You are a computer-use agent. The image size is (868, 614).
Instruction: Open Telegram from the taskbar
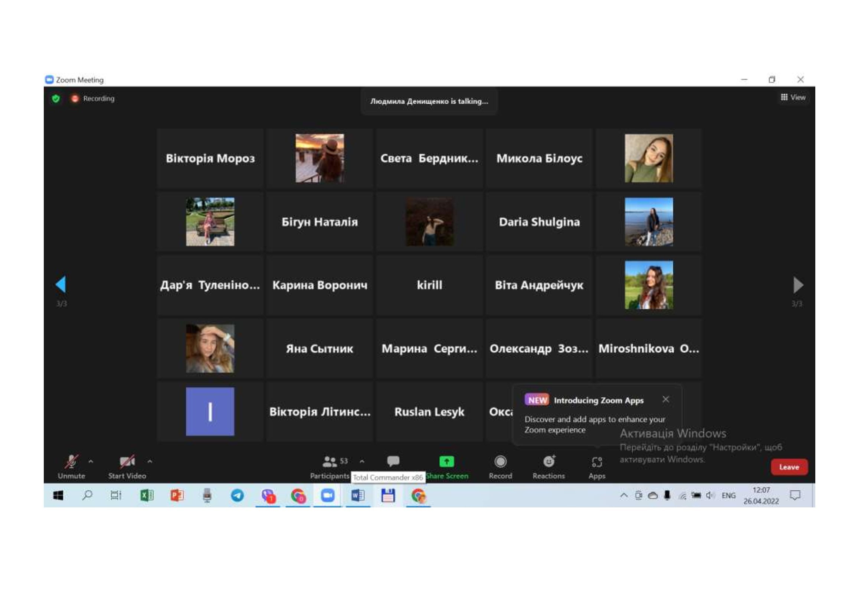click(237, 495)
